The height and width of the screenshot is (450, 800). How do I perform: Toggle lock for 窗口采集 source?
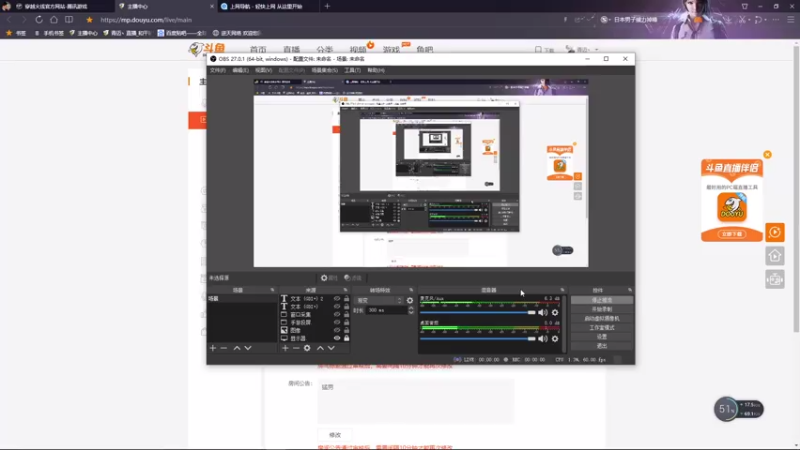[x=346, y=314]
